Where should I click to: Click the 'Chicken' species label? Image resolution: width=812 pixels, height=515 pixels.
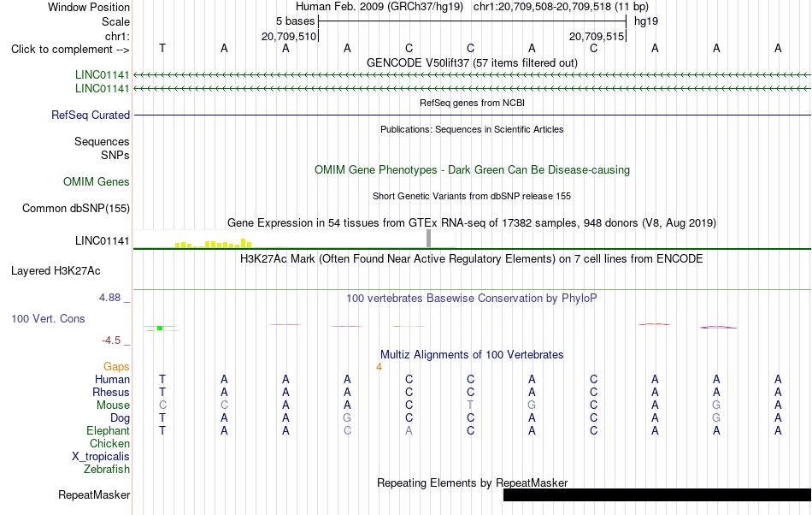click(x=109, y=443)
